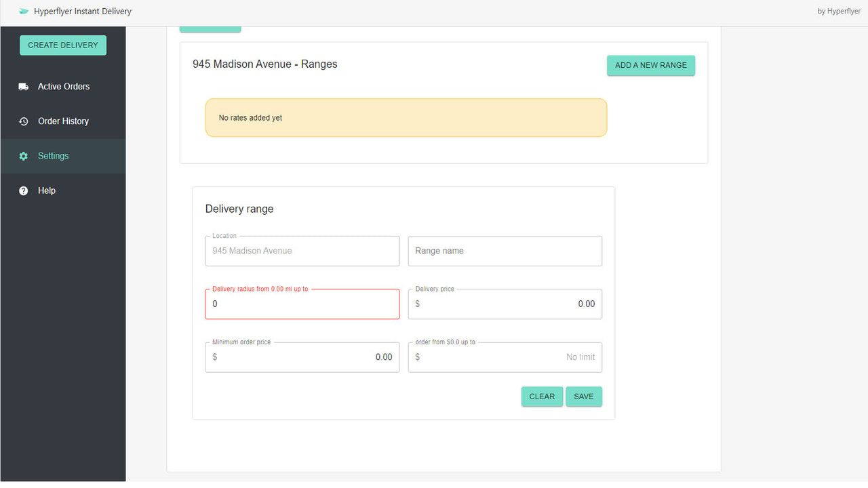The height and width of the screenshot is (488, 868).
Task: Click the CLEAR button in Delivery range
Action: (x=541, y=396)
